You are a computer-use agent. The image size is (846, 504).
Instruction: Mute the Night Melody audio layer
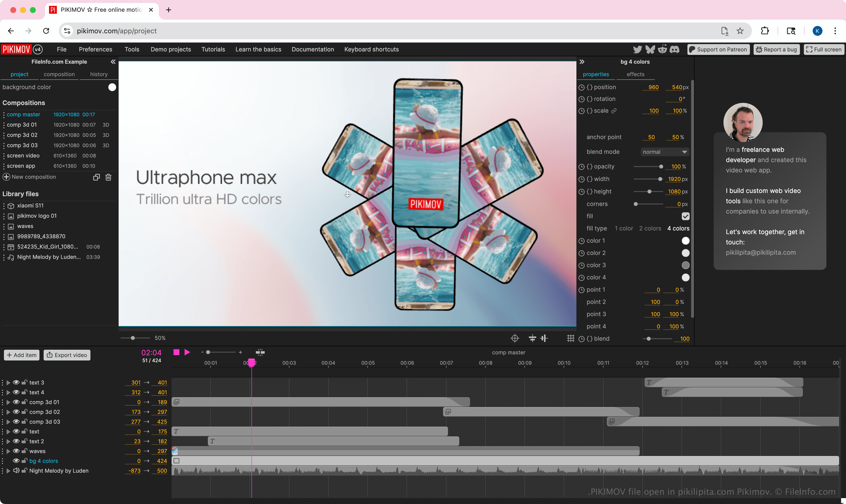pos(16,471)
